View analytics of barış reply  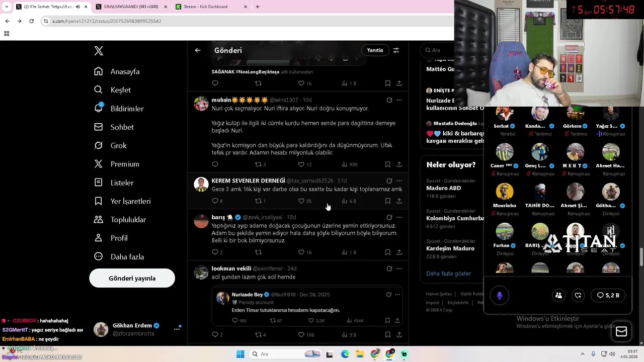click(x=349, y=252)
